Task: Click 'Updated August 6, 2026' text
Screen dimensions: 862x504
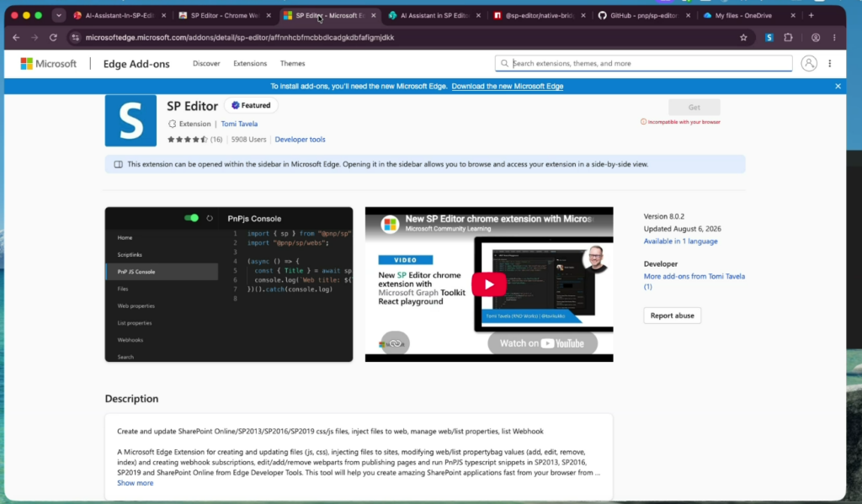Action: pos(682,229)
